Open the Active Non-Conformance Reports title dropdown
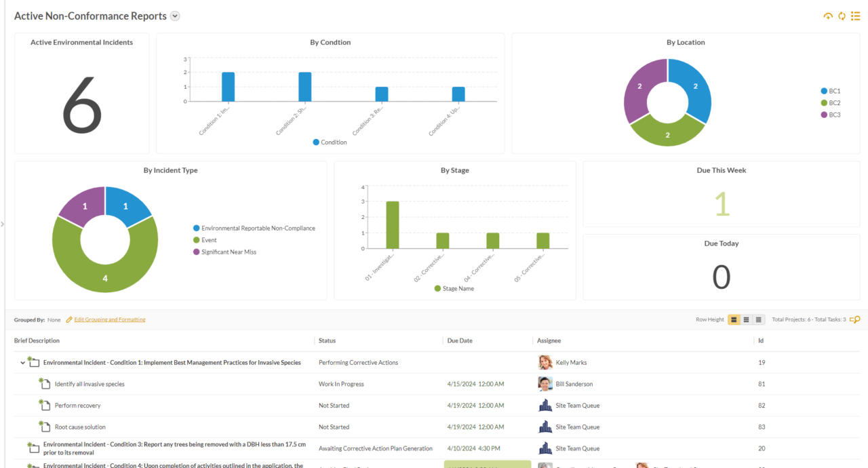This screenshot has width=868, height=468. [x=175, y=16]
